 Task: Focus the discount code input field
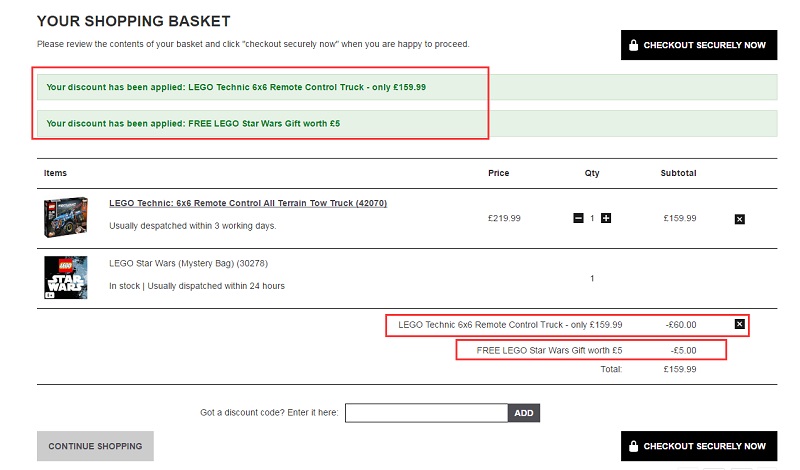coord(426,412)
